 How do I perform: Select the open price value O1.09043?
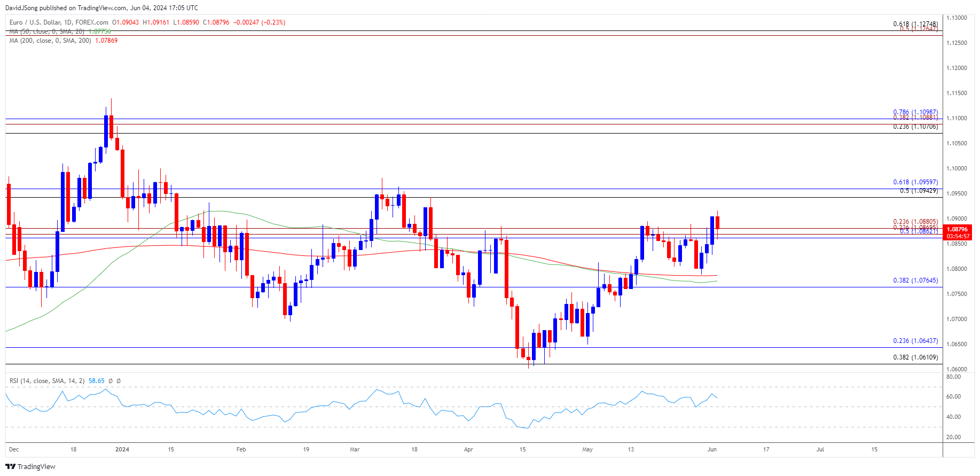point(126,22)
